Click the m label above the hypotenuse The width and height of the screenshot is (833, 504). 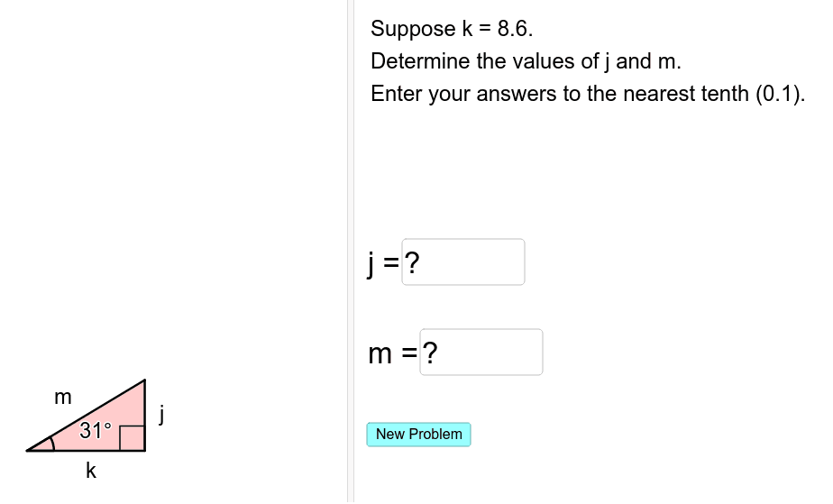tap(63, 397)
